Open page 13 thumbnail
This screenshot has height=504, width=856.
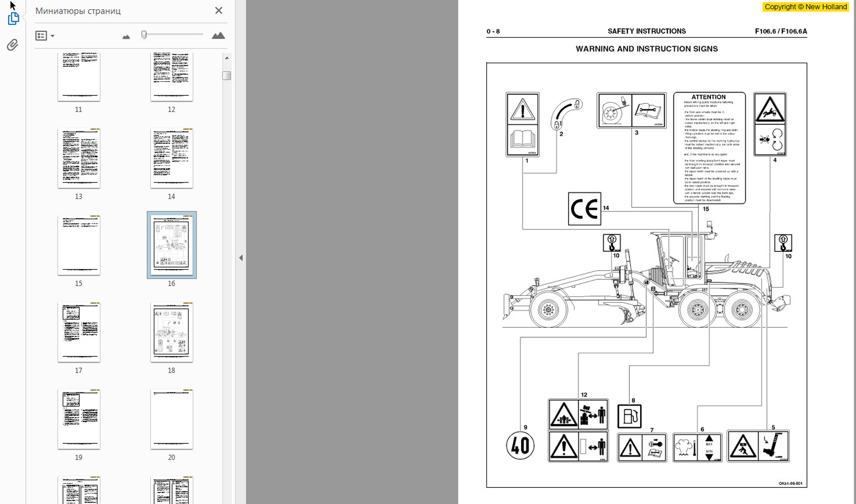coord(79,158)
